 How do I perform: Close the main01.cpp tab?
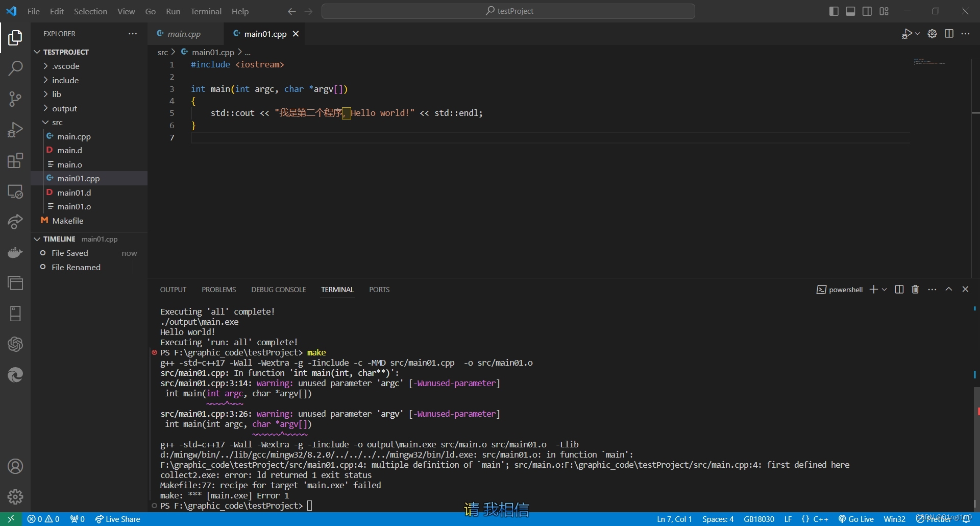pyautogui.click(x=296, y=34)
